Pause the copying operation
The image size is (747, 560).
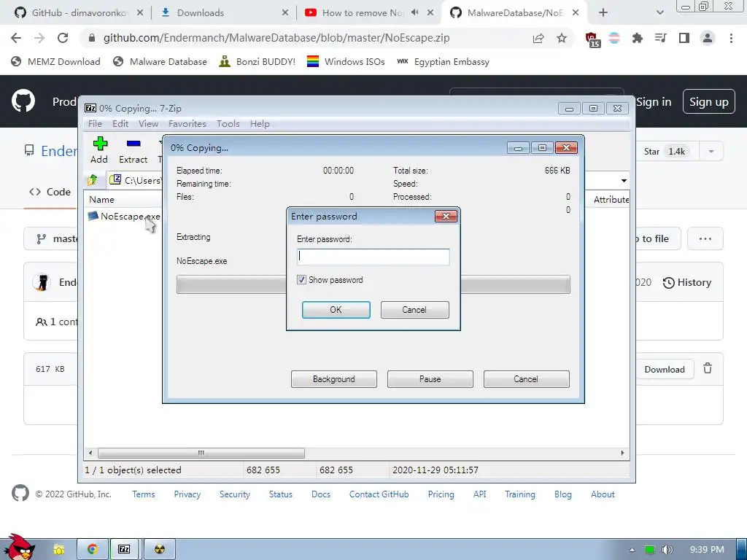430,379
